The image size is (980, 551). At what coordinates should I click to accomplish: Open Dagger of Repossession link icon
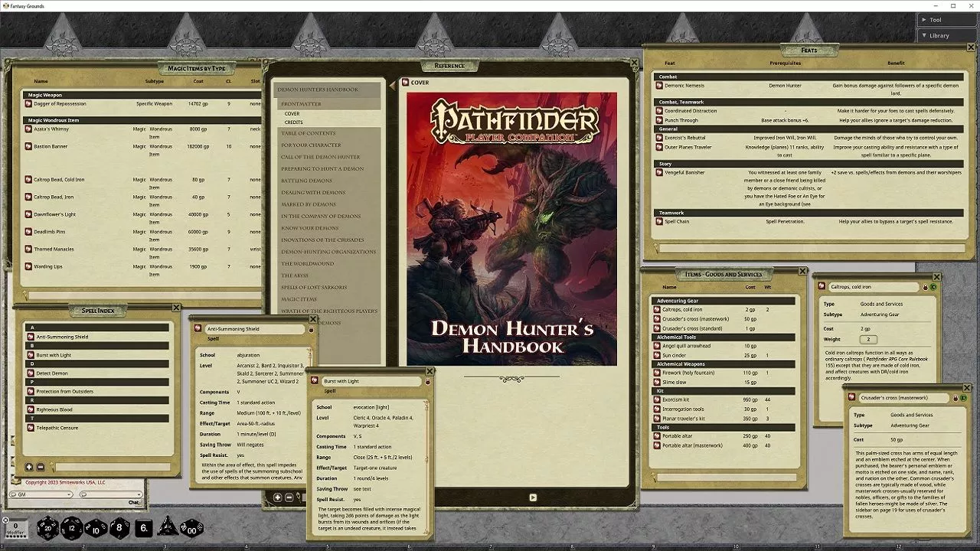[29, 103]
